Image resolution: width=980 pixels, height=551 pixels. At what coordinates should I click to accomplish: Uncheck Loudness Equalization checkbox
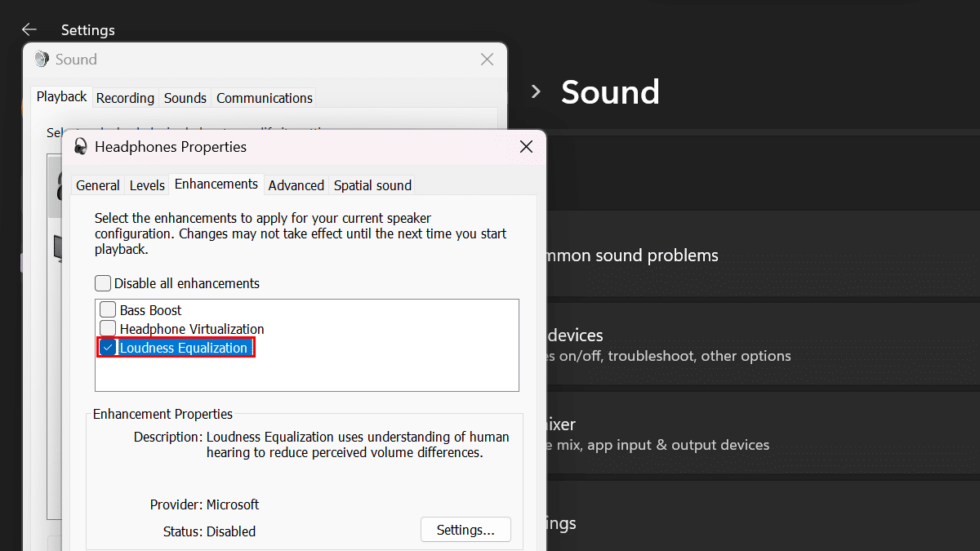click(x=108, y=348)
